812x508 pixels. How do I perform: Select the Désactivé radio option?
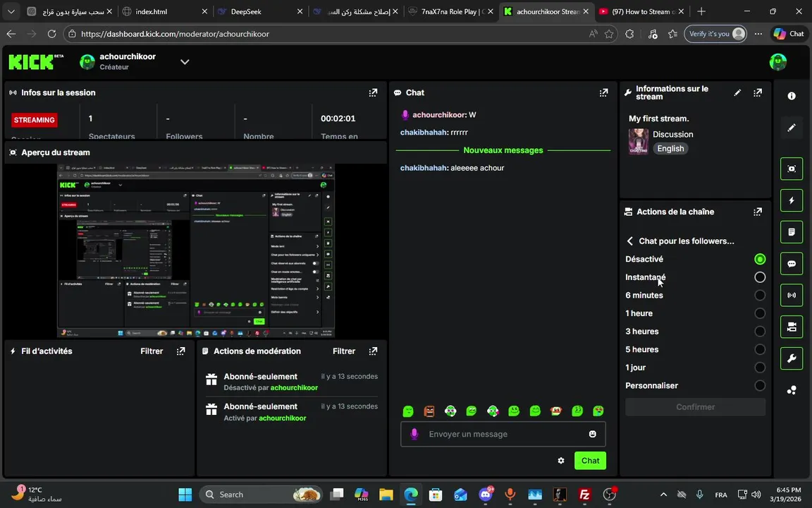coord(759,259)
